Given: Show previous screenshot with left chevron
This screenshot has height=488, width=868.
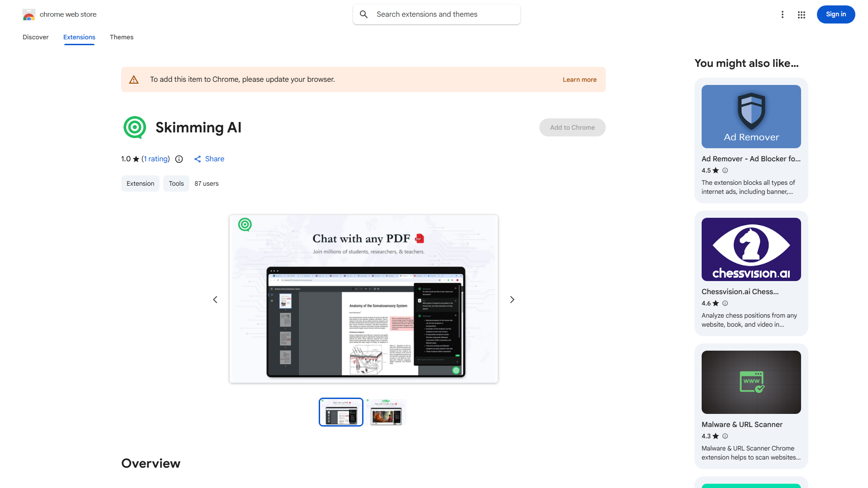Looking at the screenshot, I should click(x=215, y=300).
